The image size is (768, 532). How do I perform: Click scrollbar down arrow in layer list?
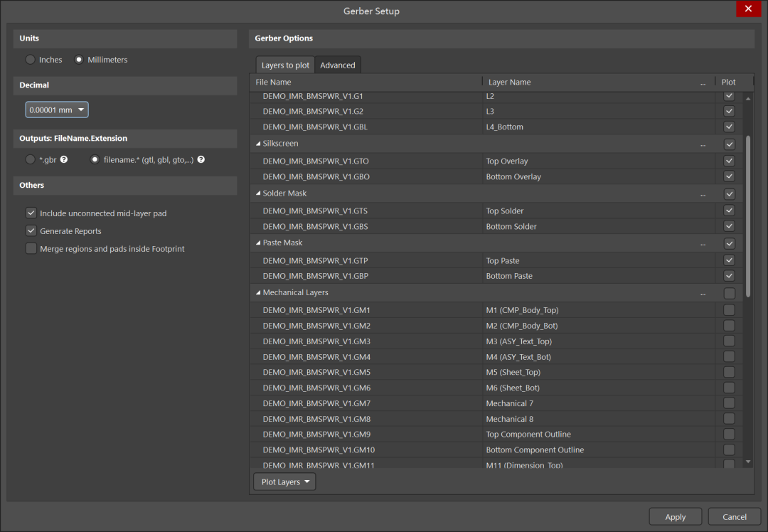748,462
